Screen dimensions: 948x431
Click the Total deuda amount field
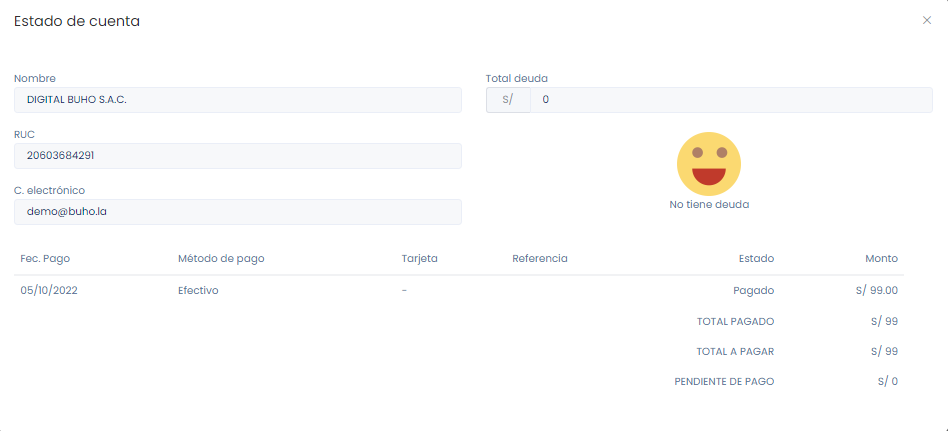tap(730, 100)
